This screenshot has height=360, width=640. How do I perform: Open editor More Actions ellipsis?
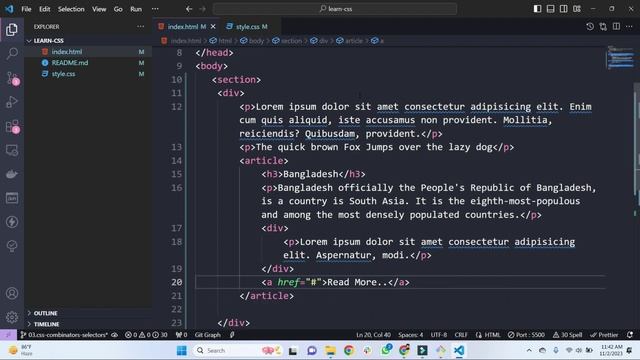629,27
